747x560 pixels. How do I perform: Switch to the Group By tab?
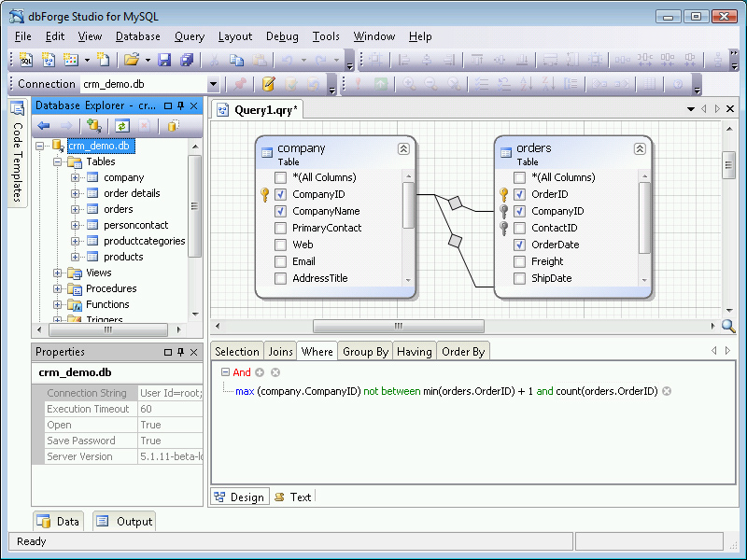click(x=365, y=352)
